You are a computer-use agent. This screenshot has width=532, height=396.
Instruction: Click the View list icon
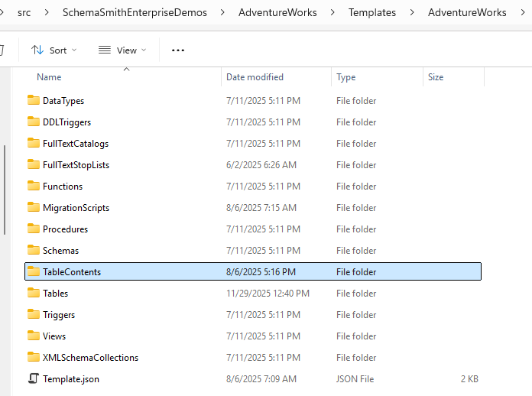pos(105,50)
